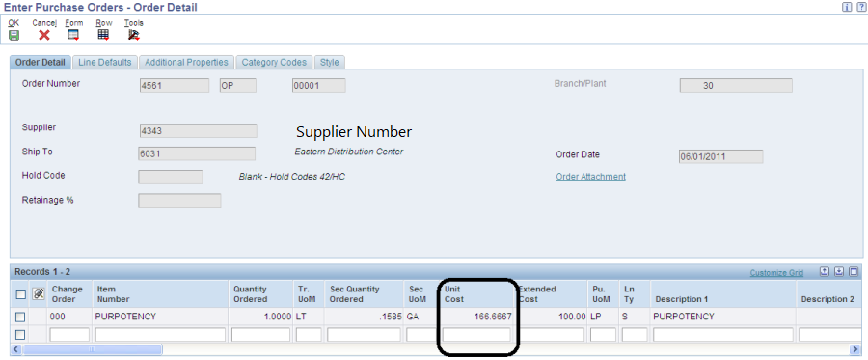Image resolution: width=868 pixels, height=360 pixels.
Task: Click the grid attachment icon in header
Action: click(39, 294)
